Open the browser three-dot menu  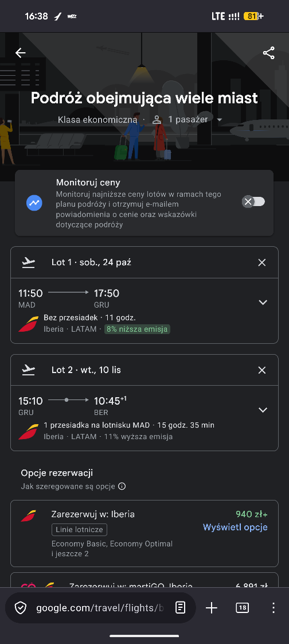[274, 608]
